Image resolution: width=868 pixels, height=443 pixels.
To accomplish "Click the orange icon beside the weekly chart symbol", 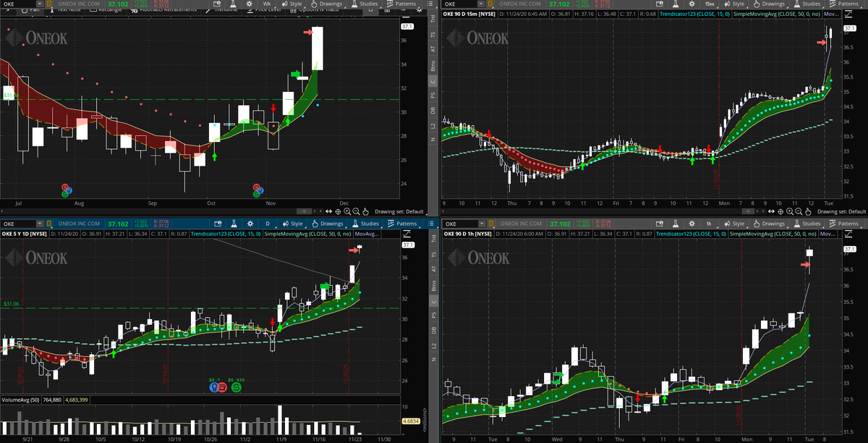I will (49, 4).
